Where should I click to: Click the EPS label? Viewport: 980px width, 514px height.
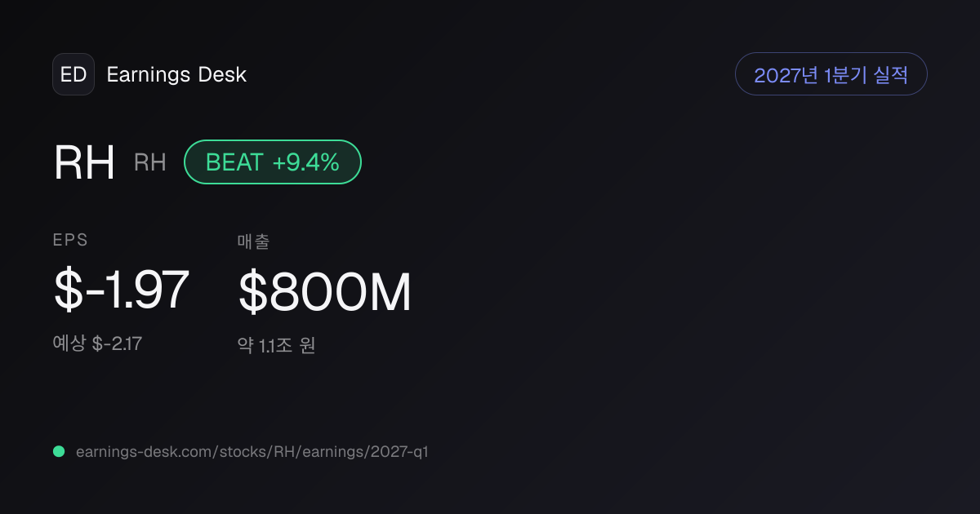(71, 240)
